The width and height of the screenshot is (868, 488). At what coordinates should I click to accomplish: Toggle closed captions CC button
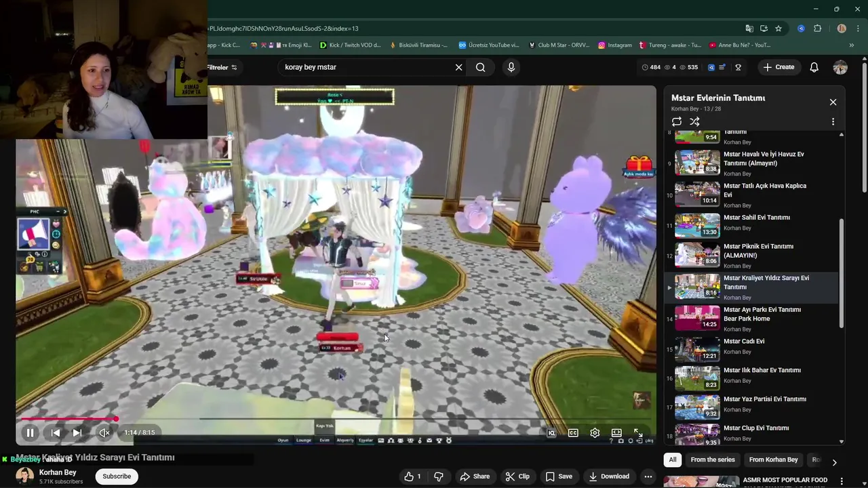pos(573,432)
